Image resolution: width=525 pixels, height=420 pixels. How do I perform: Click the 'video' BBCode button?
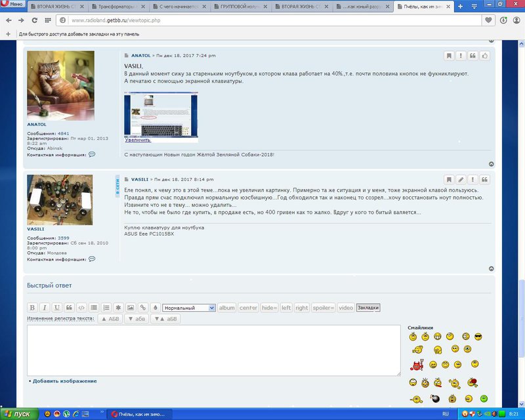pos(346,308)
